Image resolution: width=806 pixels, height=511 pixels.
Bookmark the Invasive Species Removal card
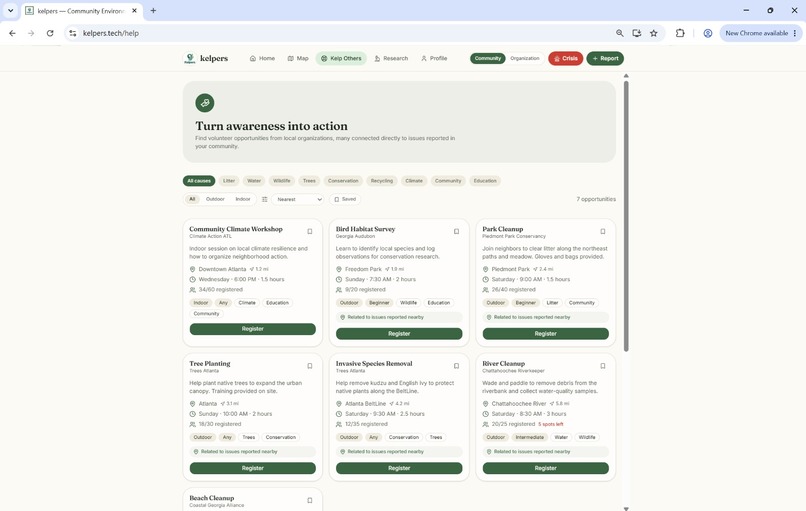456,366
